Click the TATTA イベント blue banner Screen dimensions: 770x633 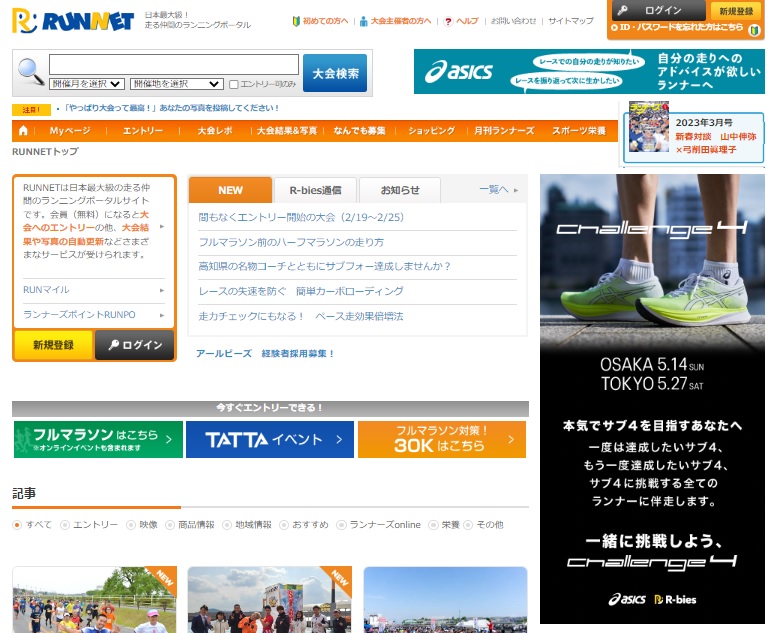(x=270, y=440)
